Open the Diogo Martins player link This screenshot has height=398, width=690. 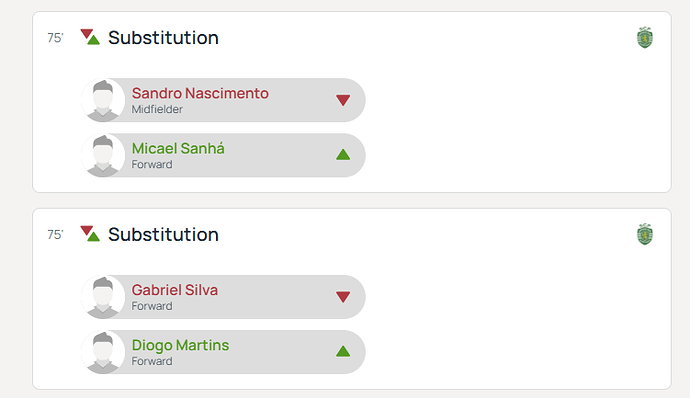point(180,346)
